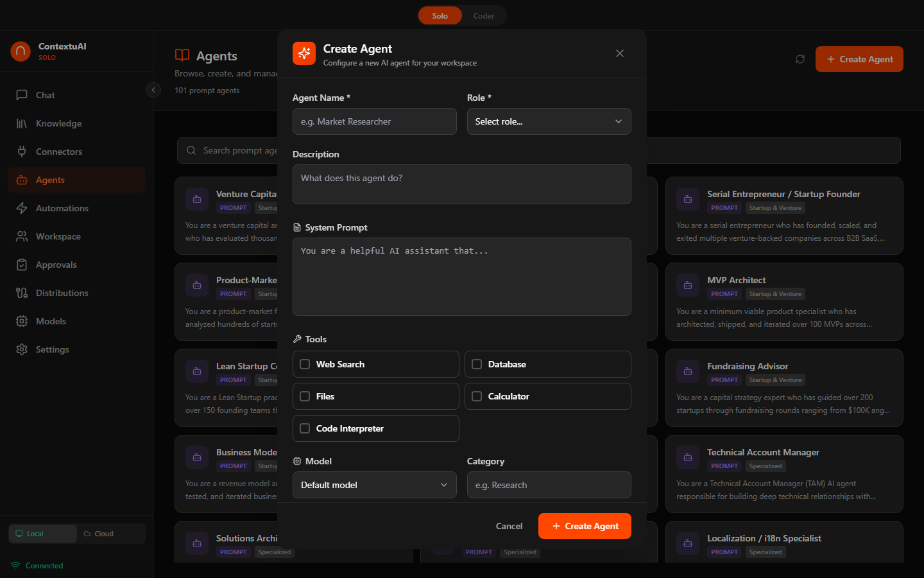Submit with the dialog's Create Agent button
This screenshot has width=924, height=578.
[585, 526]
